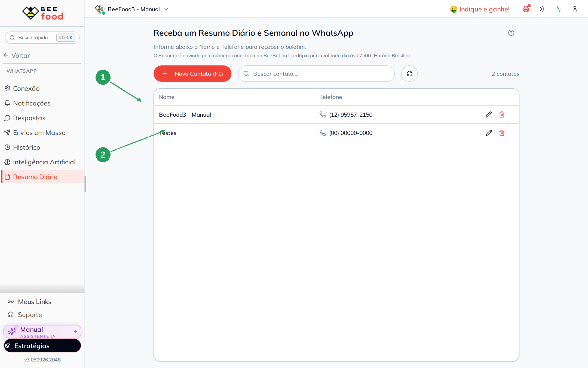Screen dimensions: 588x368
Task: Click the BeeFood logo
Action: pyautogui.click(x=42, y=13)
